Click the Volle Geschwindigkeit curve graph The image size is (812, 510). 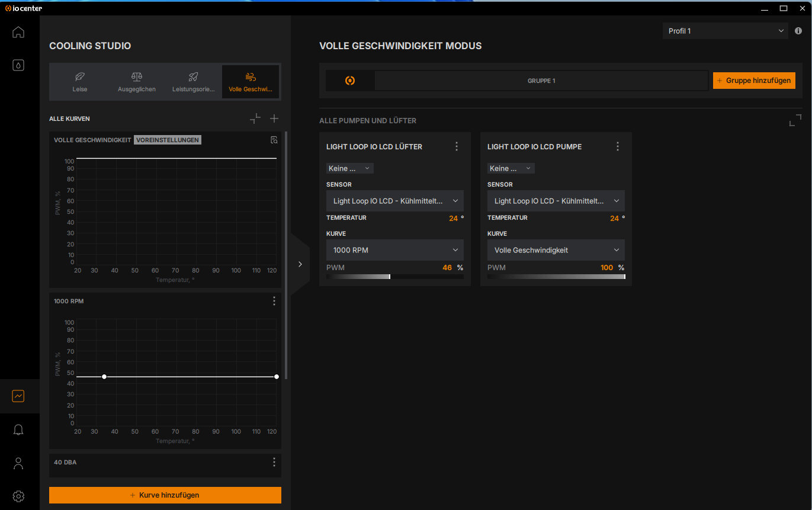[176, 212]
